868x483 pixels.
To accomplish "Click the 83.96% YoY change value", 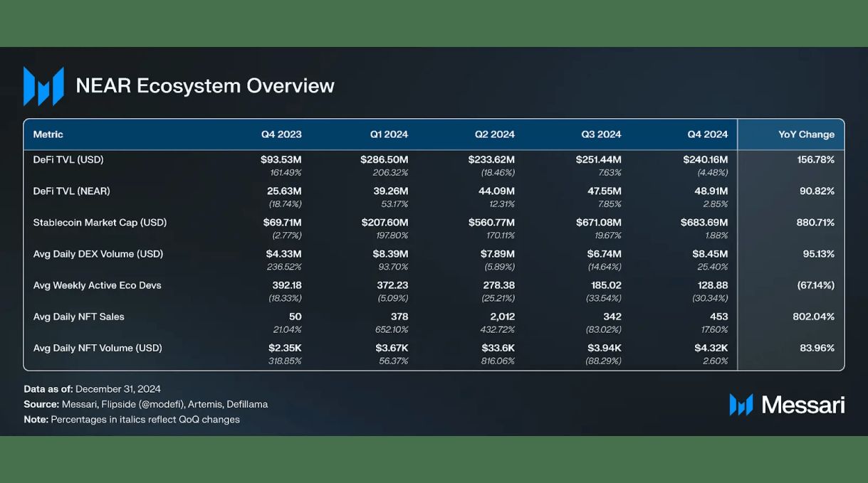I will pyautogui.click(x=818, y=348).
